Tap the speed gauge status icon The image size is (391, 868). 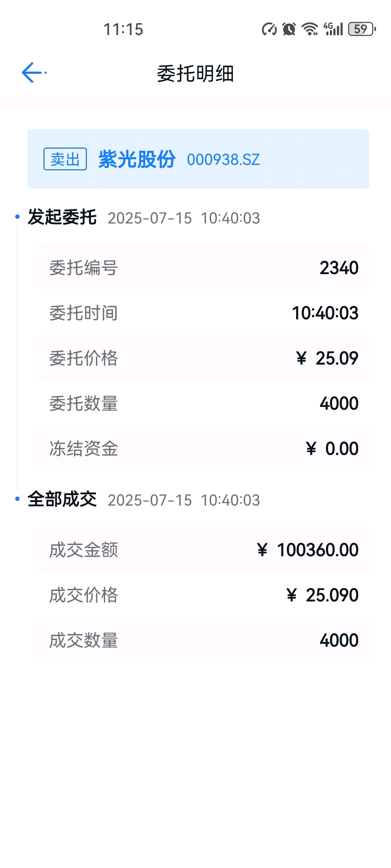(269, 29)
